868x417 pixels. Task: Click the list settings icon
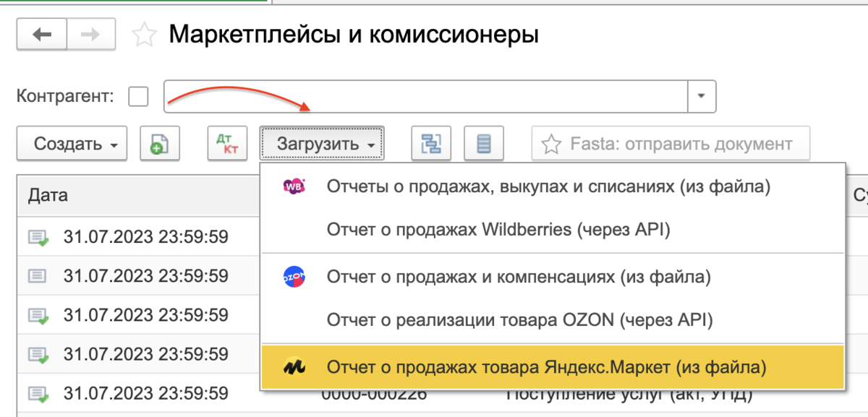pyautogui.click(x=484, y=144)
